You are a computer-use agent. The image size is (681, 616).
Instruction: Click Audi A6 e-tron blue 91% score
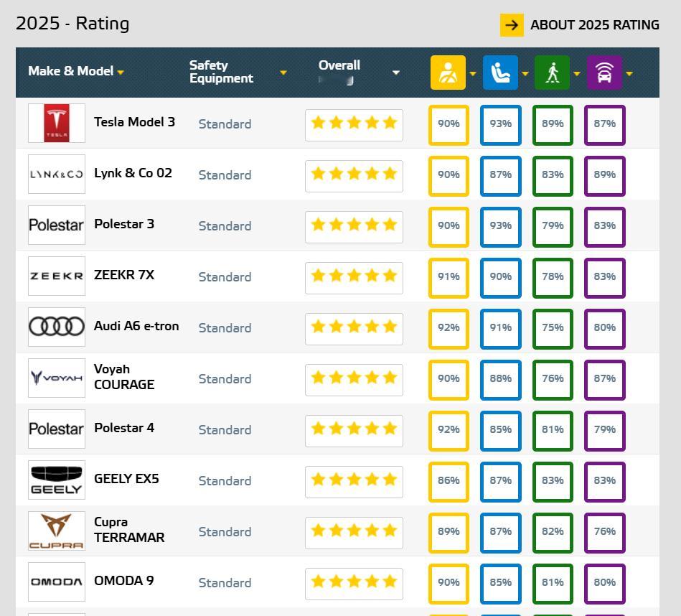pyautogui.click(x=501, y=329)
